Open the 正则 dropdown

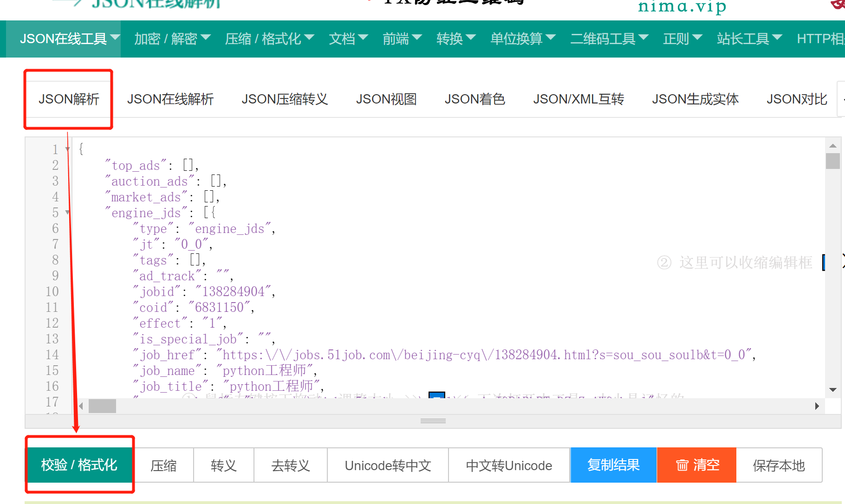pos(682,39)
